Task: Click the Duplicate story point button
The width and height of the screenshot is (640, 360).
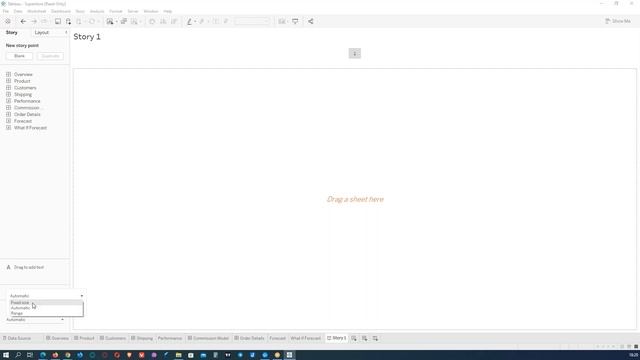Action: tap(50, 56)
